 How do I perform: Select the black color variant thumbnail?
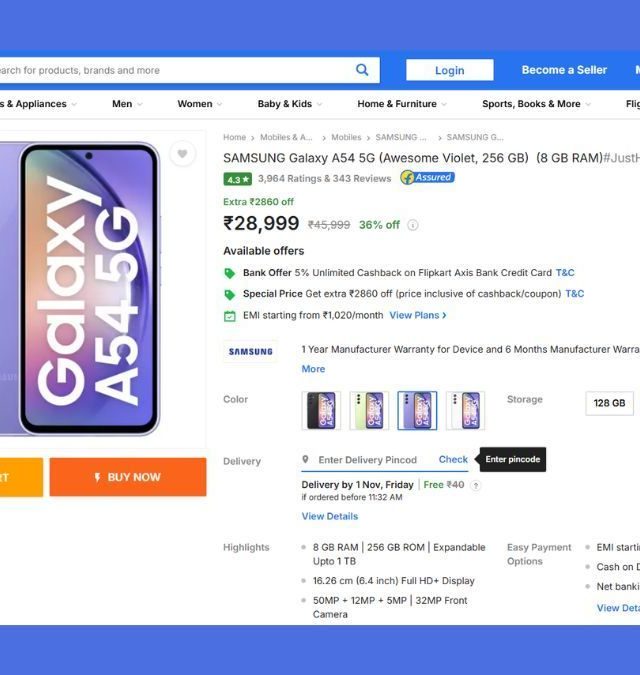pyautogui.click(x=321, y=410)
